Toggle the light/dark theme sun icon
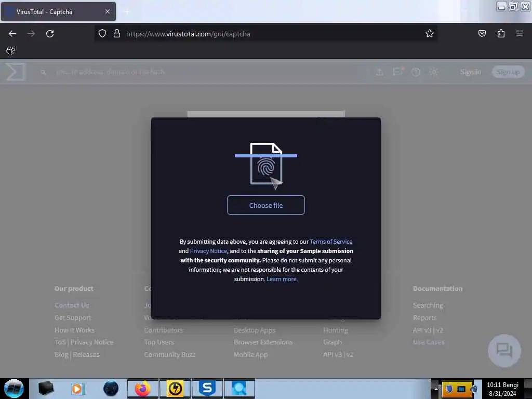The image size is (532, 399). 434,72
